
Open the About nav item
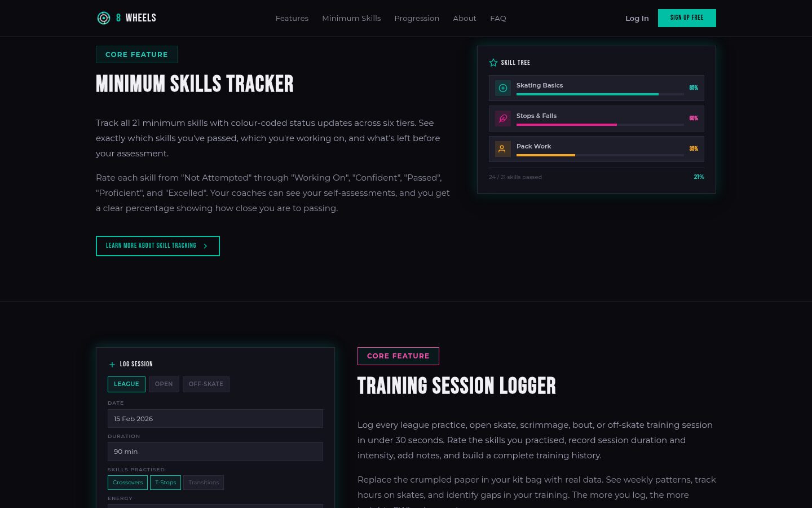[x=465, y=18]
